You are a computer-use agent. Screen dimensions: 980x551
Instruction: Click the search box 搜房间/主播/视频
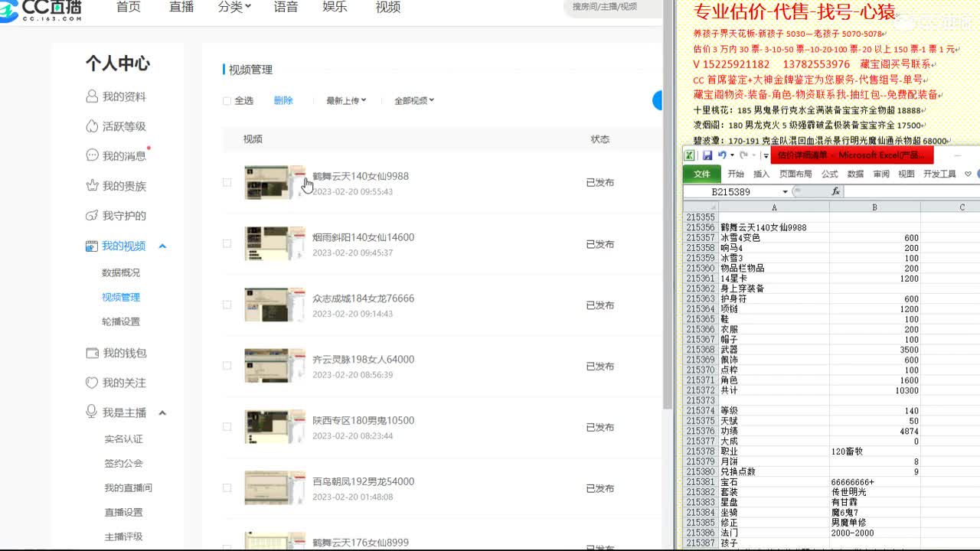click(614, 7)
